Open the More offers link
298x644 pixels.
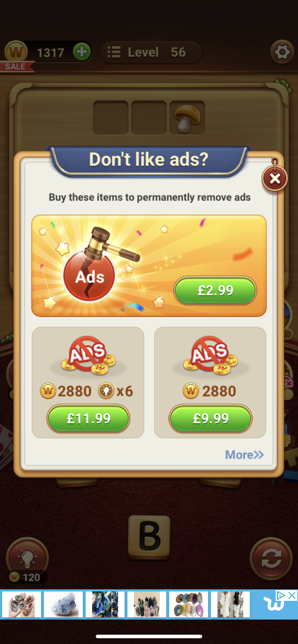pyautogui.click(x=244, y=455)
